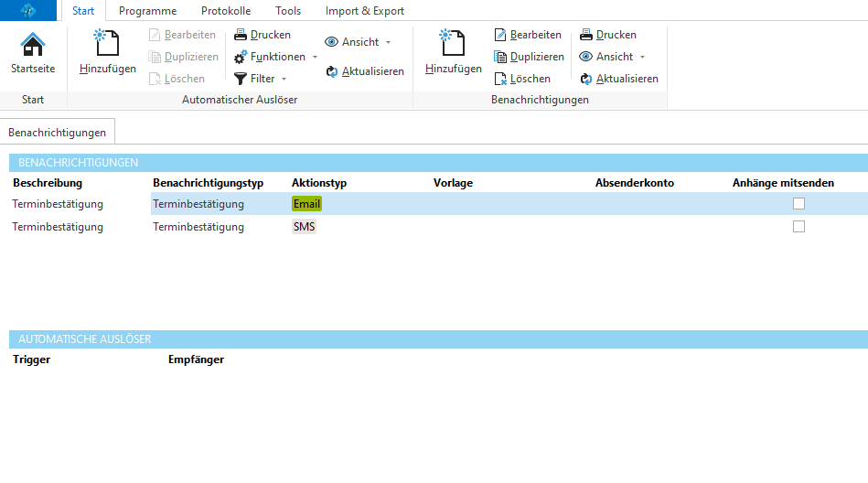The height and width of the screenshot is (483, 868).
Task: Add notification via Hinzufügen in Benachrichtigungen group
Action: click(x=454, y=53)
